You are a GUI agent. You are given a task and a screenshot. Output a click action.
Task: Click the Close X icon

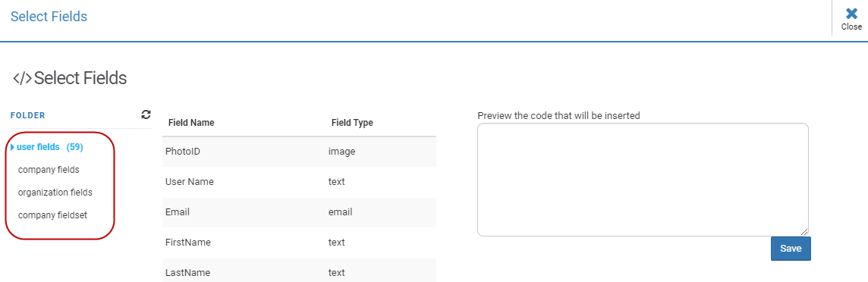click(851, 14)
